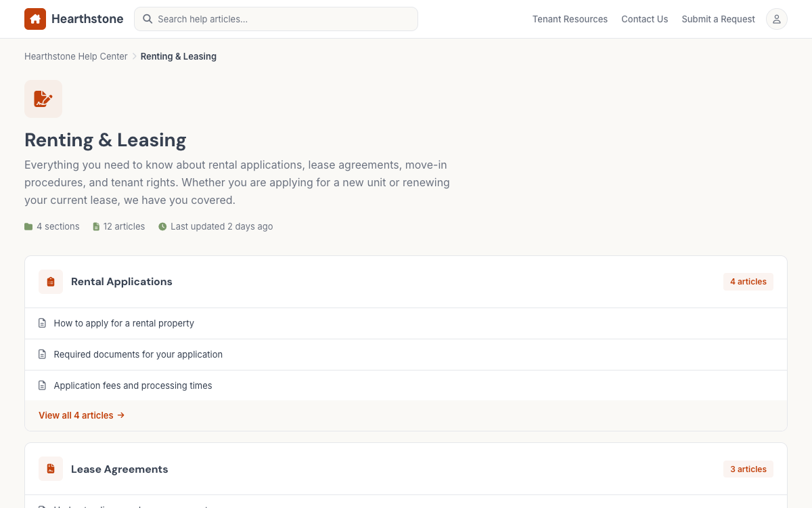Click the document icon next to 12 articles
Viewport: 812px width, 508px height.
click(x=96, y=227)
